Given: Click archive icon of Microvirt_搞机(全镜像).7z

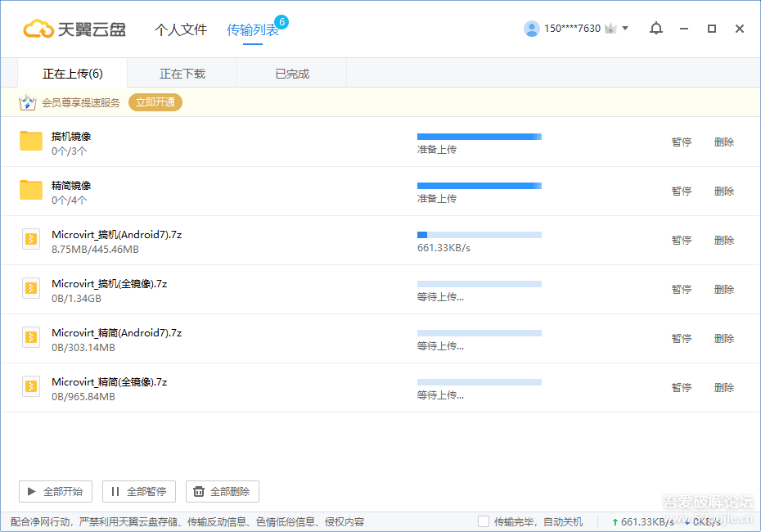Looking at the screenshot, I should click(31, 288).
